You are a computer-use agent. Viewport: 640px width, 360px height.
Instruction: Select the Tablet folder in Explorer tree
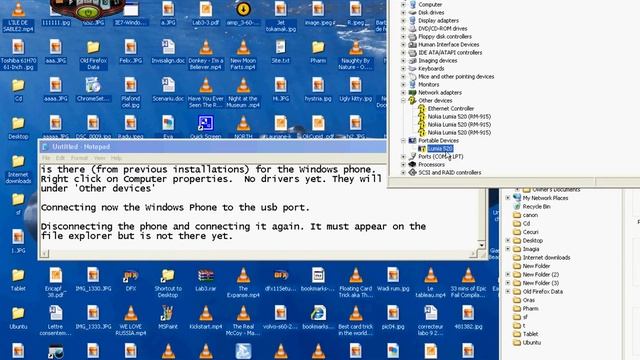coord(530,334)
